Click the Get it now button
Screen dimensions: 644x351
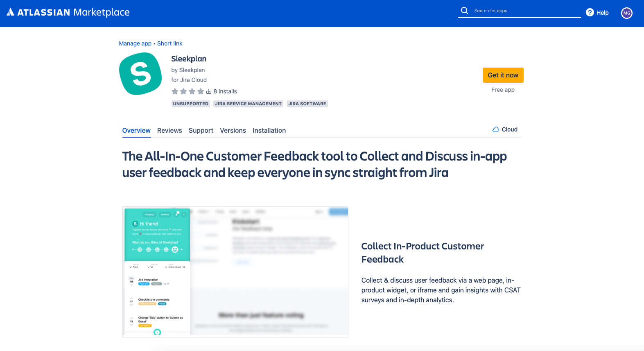[x=503, y=75]
